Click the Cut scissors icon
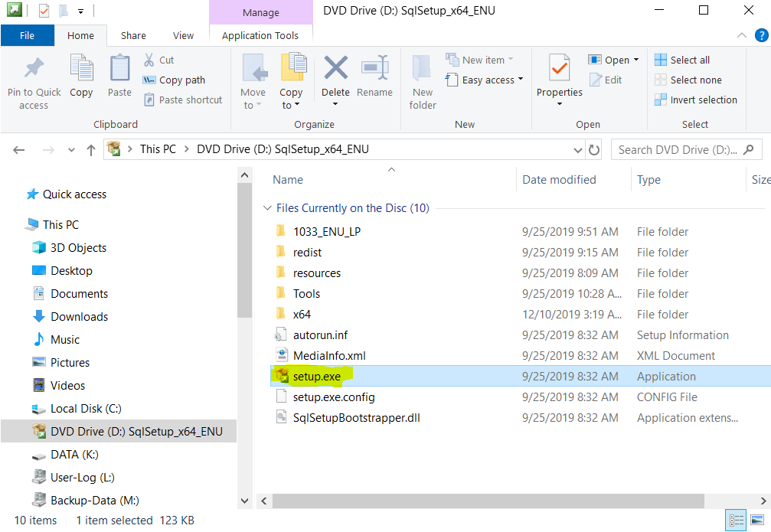 click(149, 60)
